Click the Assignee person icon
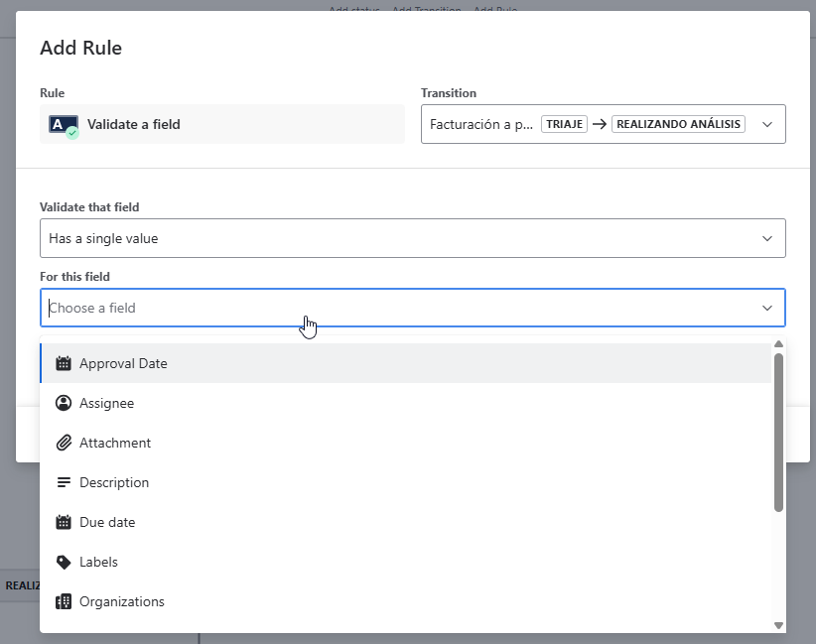This screenshot has width=816, height=644. (64, 403)
